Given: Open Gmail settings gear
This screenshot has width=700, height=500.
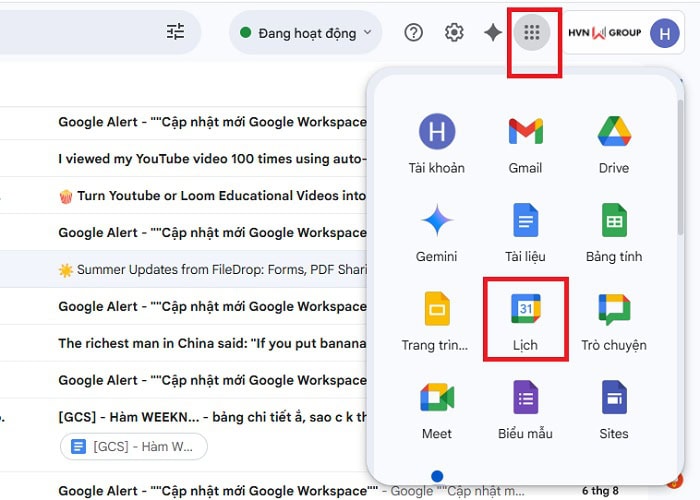Looking at the screenshot, I should tap(454, 33).
